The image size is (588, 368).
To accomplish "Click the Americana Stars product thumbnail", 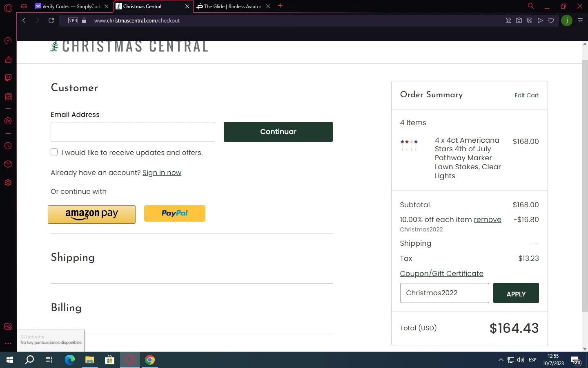I will [x=409, y=145].
